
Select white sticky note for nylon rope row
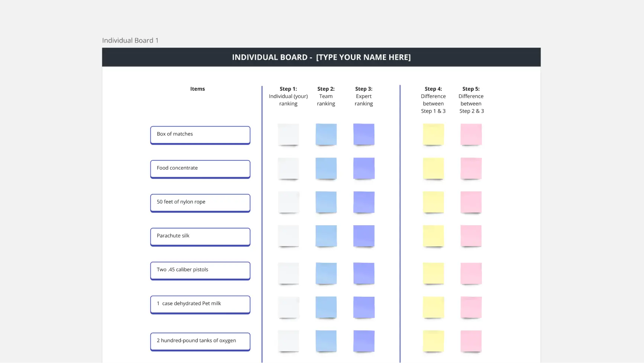click(288, 202)
